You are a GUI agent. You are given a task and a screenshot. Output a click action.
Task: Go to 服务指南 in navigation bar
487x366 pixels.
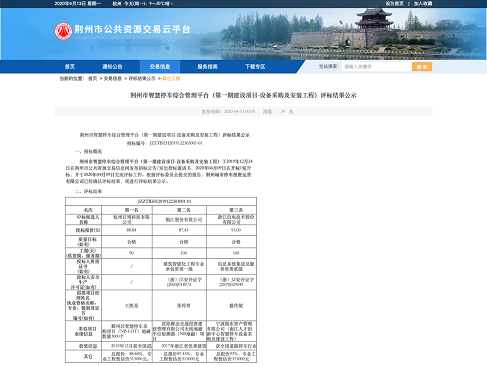(x=207, y=67)
